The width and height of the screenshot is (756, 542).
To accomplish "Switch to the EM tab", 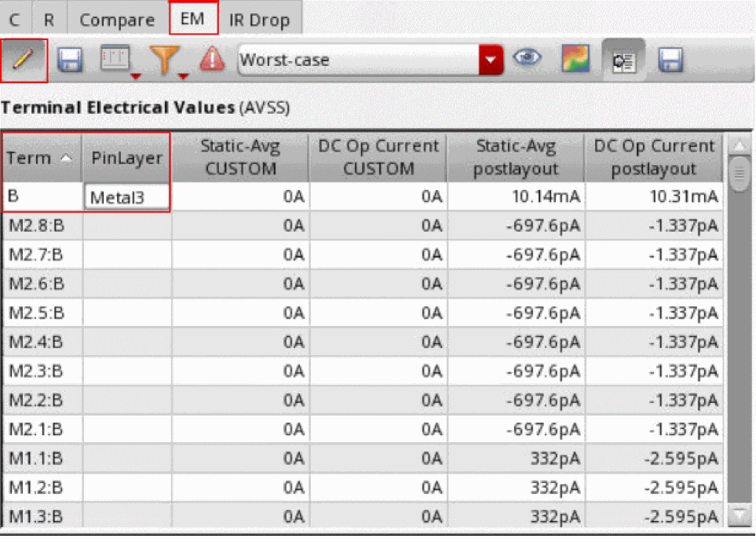I will (x=193, y=19).
